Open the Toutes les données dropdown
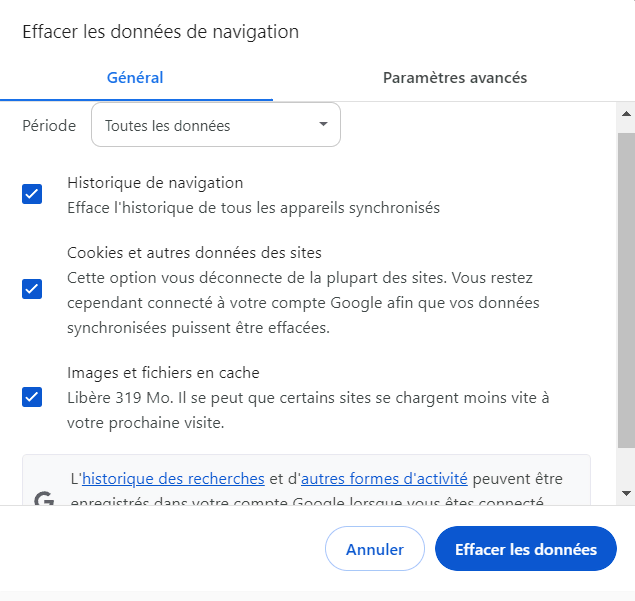 [x=215, y=125]
